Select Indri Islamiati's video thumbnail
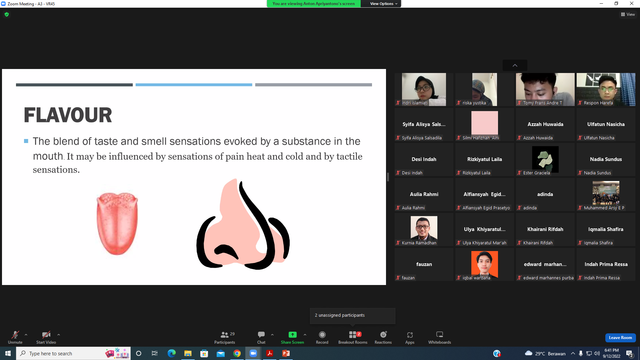 (424, 89)
